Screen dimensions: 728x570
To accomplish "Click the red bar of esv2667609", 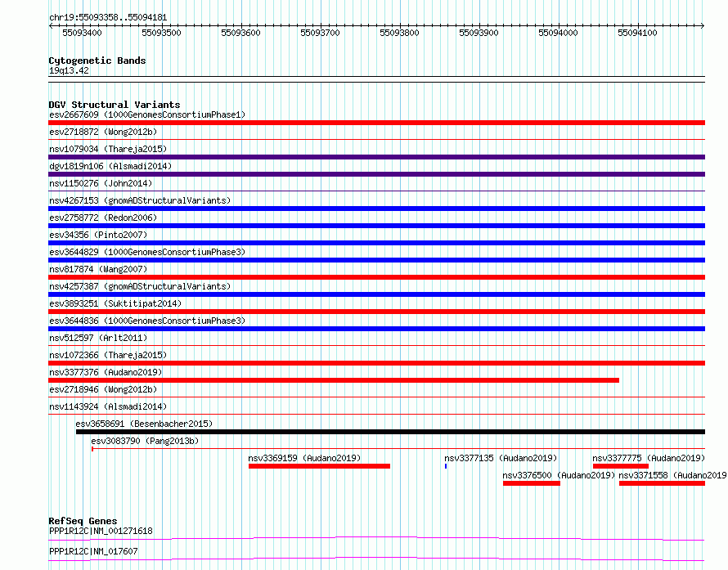I will point(376,123).
